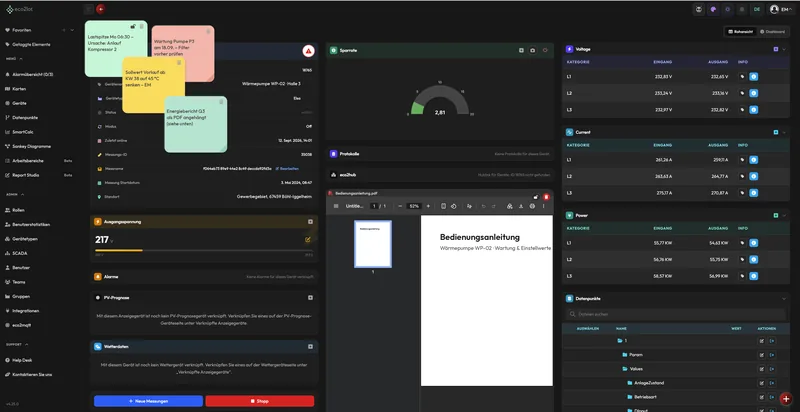Click the edit pencil in Ausgangsspannung card
Viewport: 800px width, 412px height.
click(308, 239)
